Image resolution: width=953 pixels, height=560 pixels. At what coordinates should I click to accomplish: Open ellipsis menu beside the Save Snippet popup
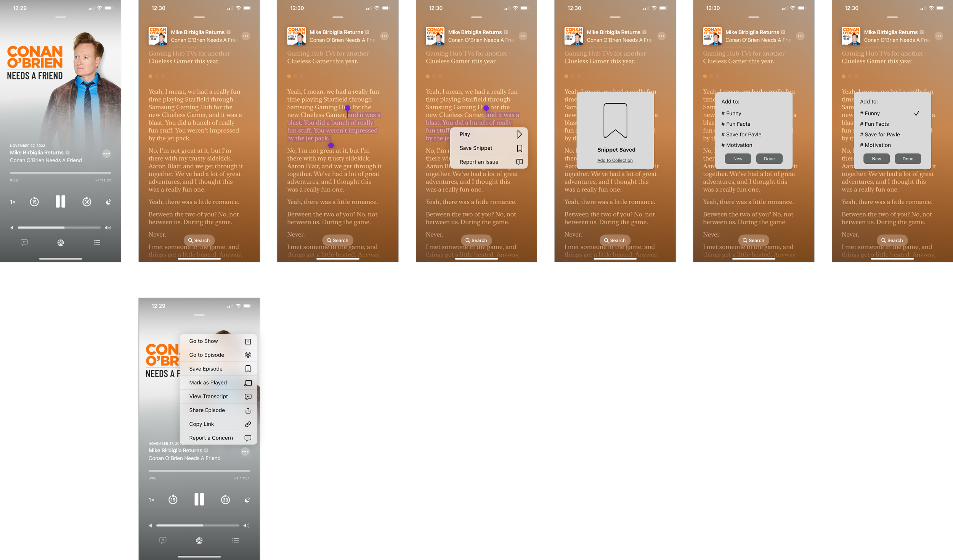pyautogui.click(x=523, y=36)
